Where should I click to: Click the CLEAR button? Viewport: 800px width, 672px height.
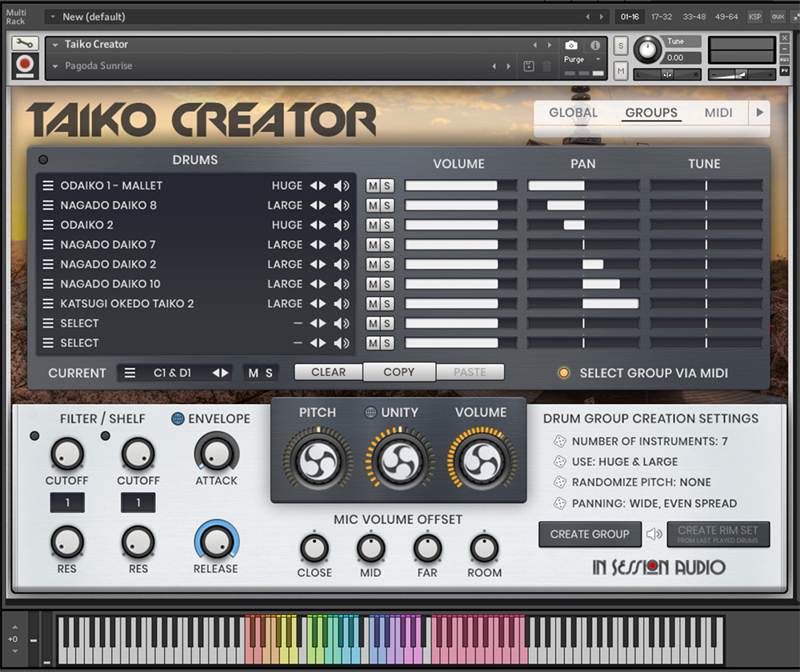point(329,372)
